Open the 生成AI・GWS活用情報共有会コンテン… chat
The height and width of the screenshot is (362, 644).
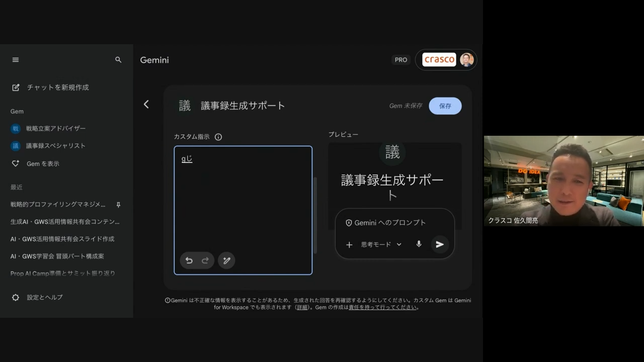coord(65,222)
